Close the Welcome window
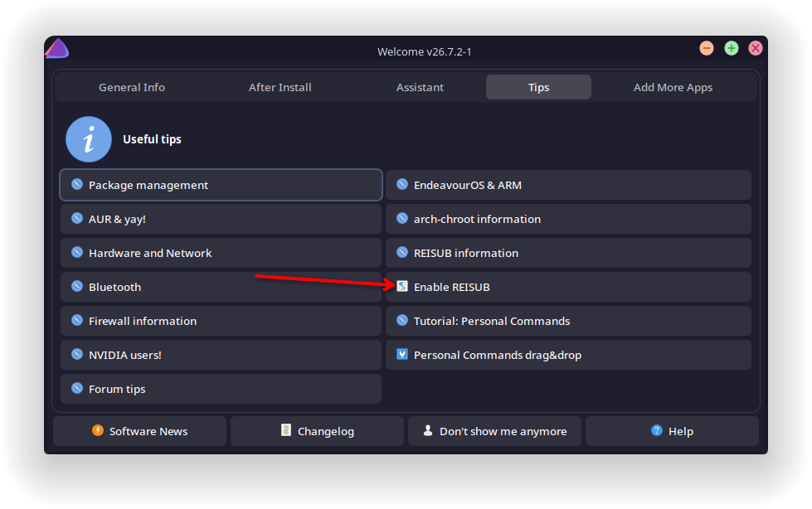812x509 pixels. click(x=756, y=48)
